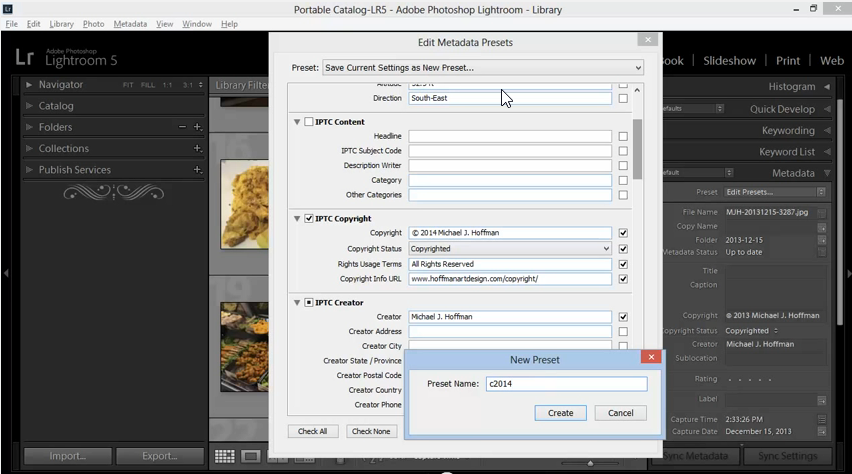Click the Check None button
852x474 pixels.
(x=371, y=431)
